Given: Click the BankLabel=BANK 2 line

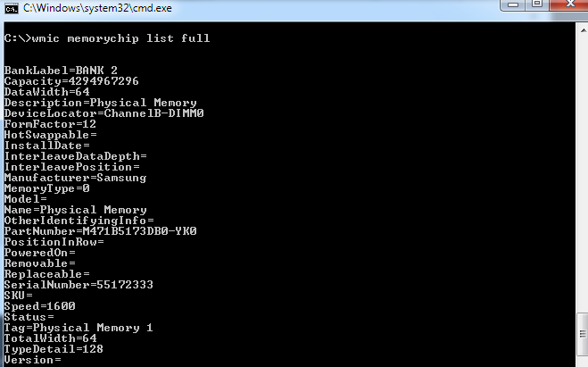Looking at the screenshot, I should [61, 71].
